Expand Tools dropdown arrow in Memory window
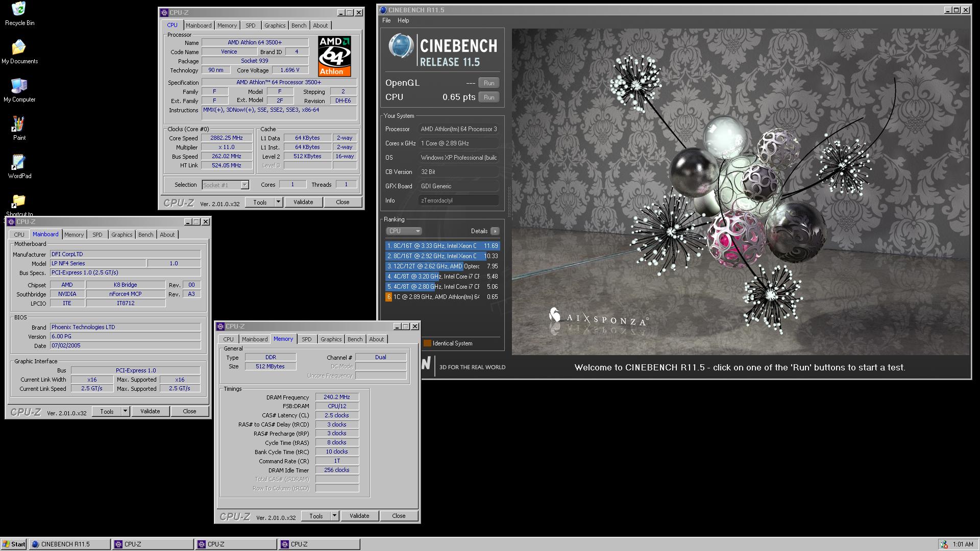980x551 pixels. [x=334, y=516]
